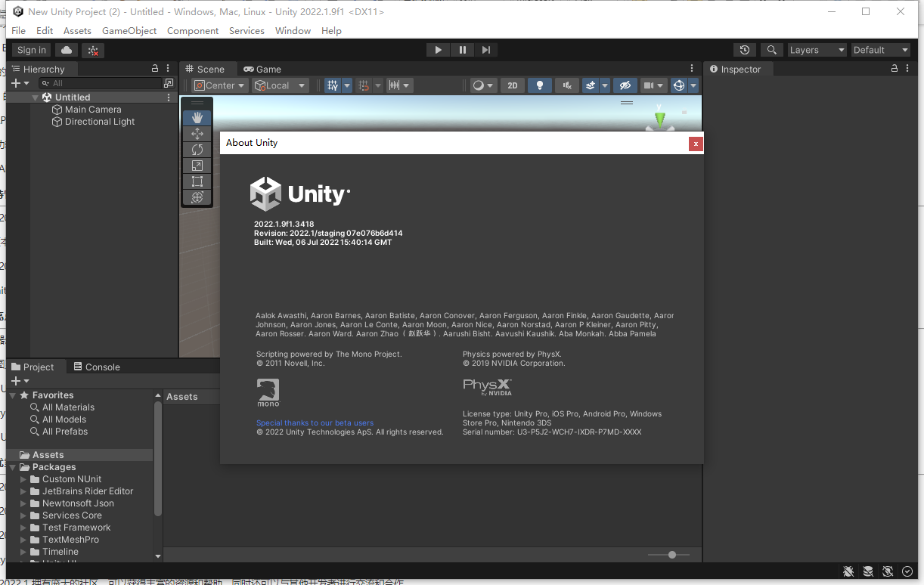Open the Default layout dropdown
The height and width of the screenshot is (585, 924).
pyautogui.click(x=880, y=49)
